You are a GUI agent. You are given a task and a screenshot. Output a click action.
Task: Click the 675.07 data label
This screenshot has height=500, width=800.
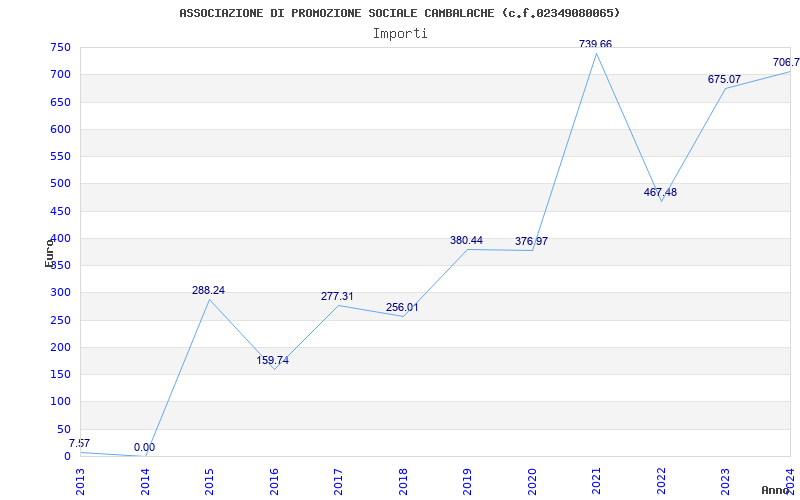point(724,80)
